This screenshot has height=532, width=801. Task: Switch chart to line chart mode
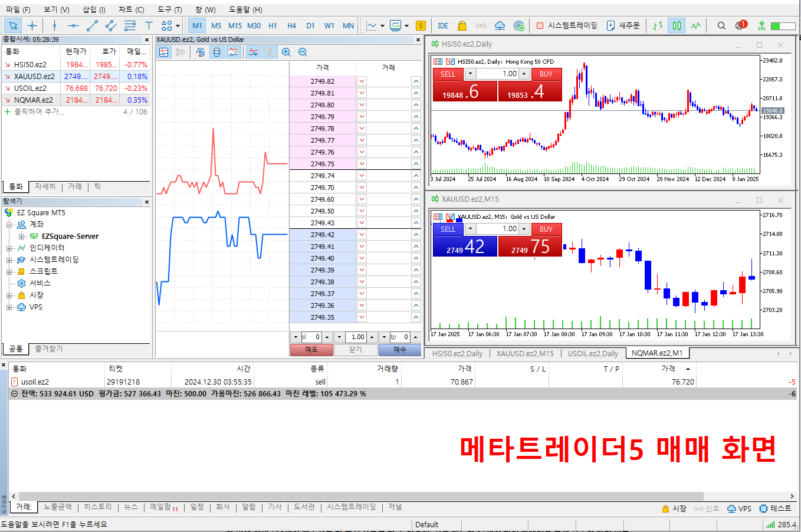click(695, 25)
